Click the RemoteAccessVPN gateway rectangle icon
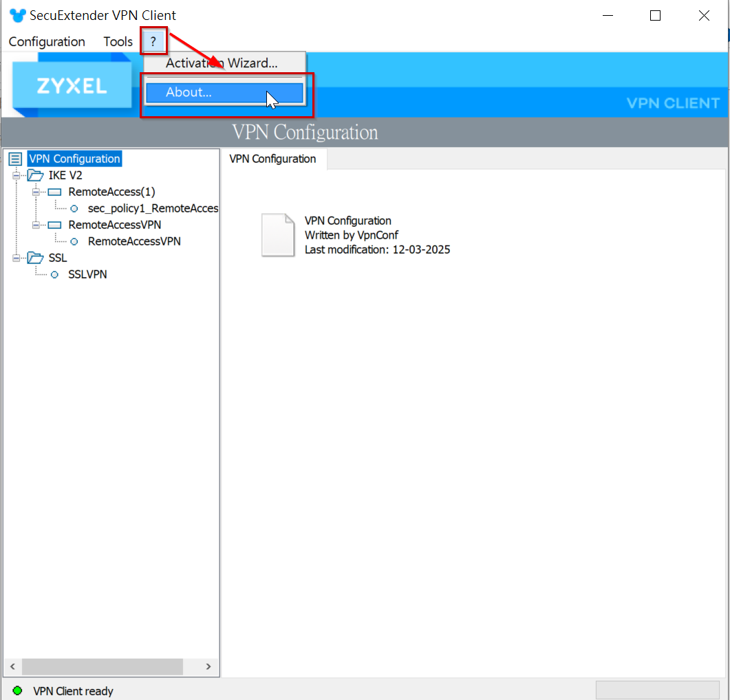This screenshot has width=730, height=700. [x=54, y=226]
